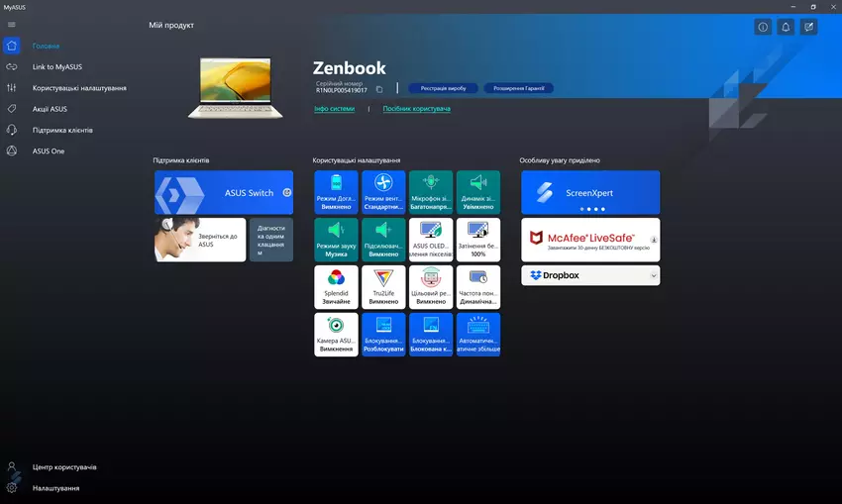This screenshot has width=842, height=504.
Task: Click the ScreenXpert banner
Action: (590, 192)
